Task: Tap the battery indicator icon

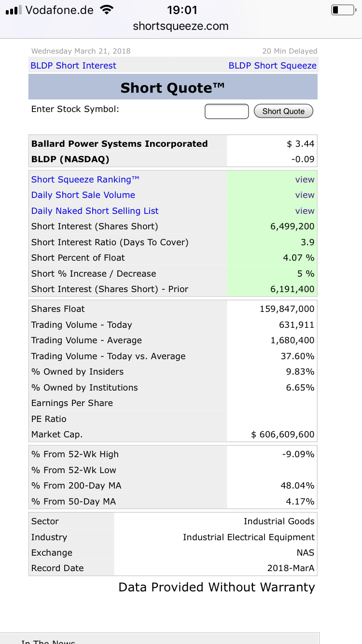Action: click(343, 10)
